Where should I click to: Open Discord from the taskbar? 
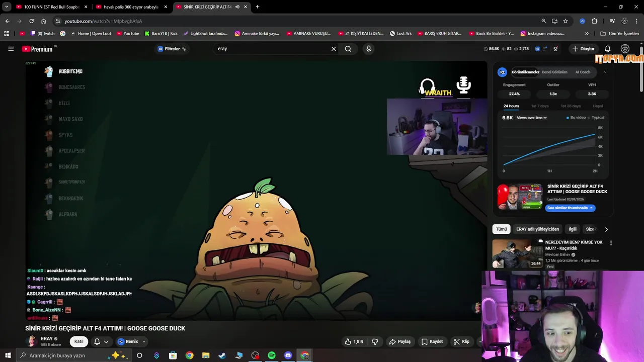pos(288,355)
